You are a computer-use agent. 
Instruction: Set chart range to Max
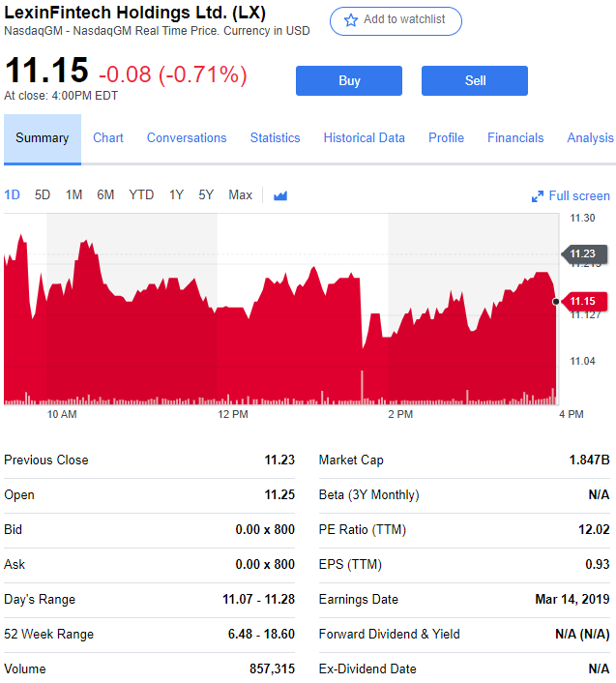point(240,195)
